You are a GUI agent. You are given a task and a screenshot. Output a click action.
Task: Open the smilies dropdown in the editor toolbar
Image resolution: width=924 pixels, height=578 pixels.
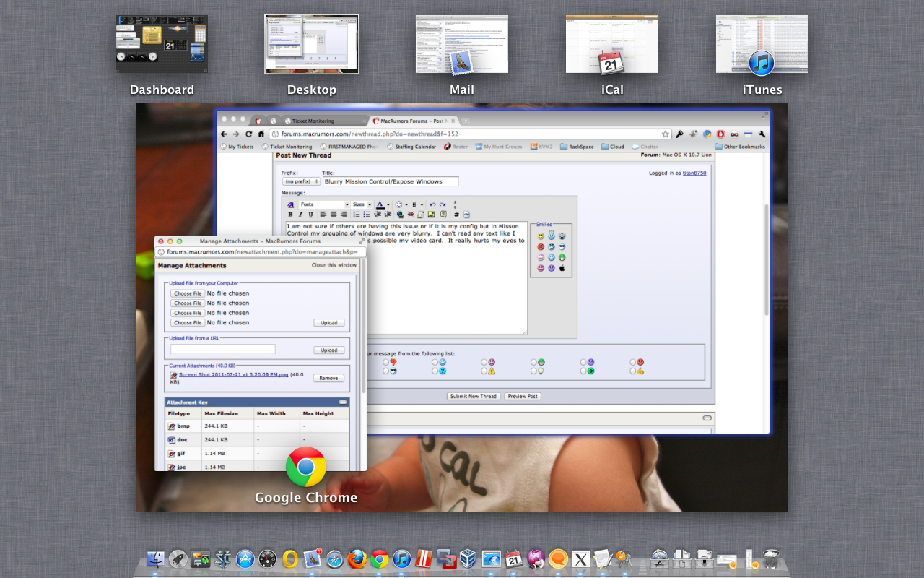click(x=406, y=205)
